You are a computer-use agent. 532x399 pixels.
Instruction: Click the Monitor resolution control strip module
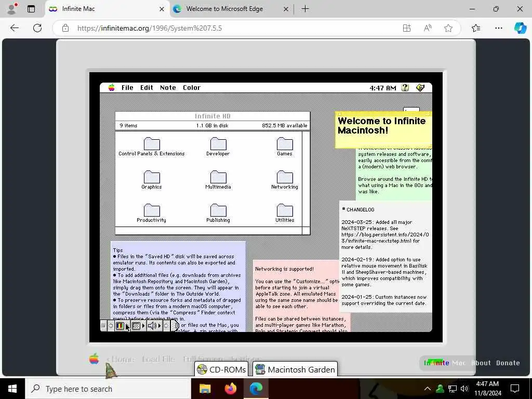point(136,326)
